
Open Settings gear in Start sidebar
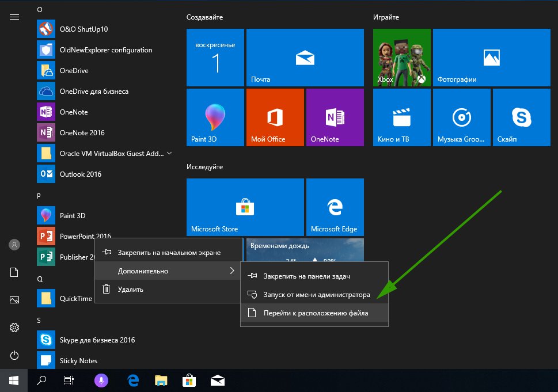click(x=14, y=328)
